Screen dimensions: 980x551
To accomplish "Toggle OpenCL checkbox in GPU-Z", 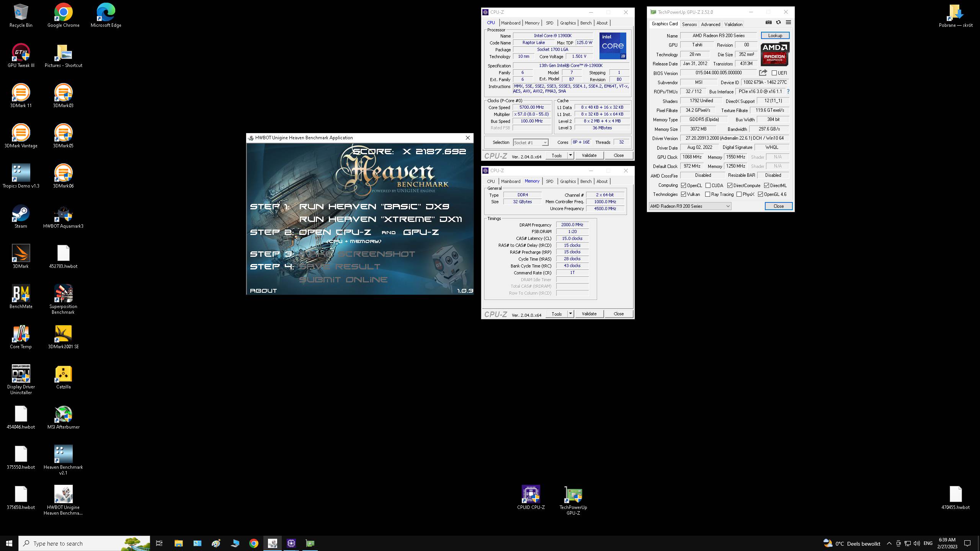I will coord(683,186).
